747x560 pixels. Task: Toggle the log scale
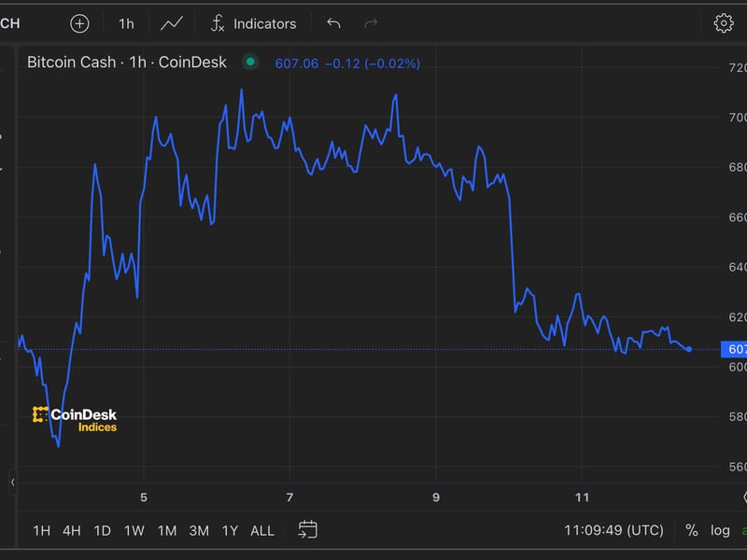[720, 530]
